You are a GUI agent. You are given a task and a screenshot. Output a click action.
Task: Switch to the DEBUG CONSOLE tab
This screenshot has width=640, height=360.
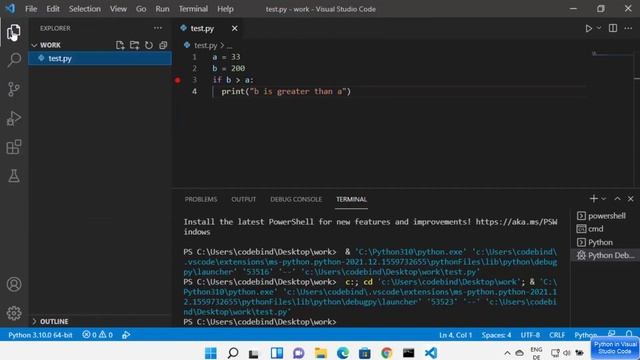tap(296, 199)
